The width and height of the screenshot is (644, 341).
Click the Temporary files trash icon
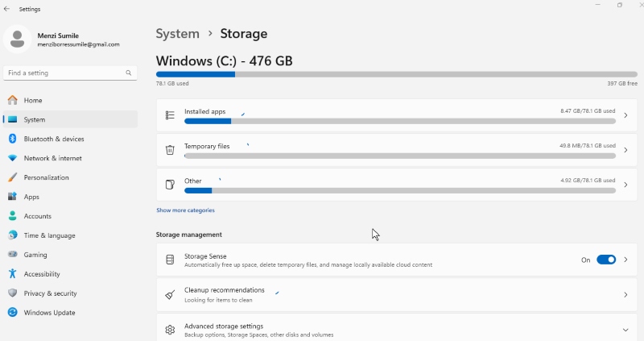(170, 150)
